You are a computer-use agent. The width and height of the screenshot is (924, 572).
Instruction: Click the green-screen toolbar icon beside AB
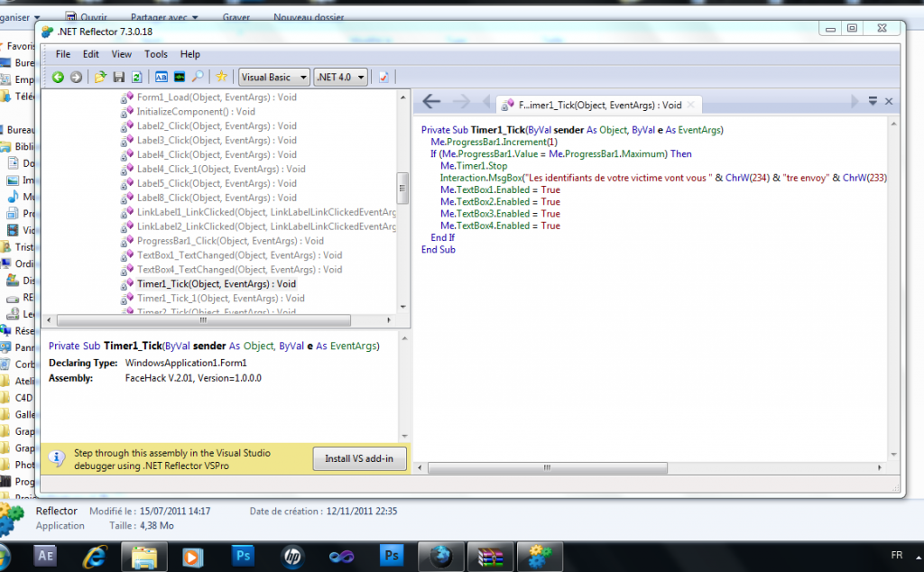pos(180,78)
